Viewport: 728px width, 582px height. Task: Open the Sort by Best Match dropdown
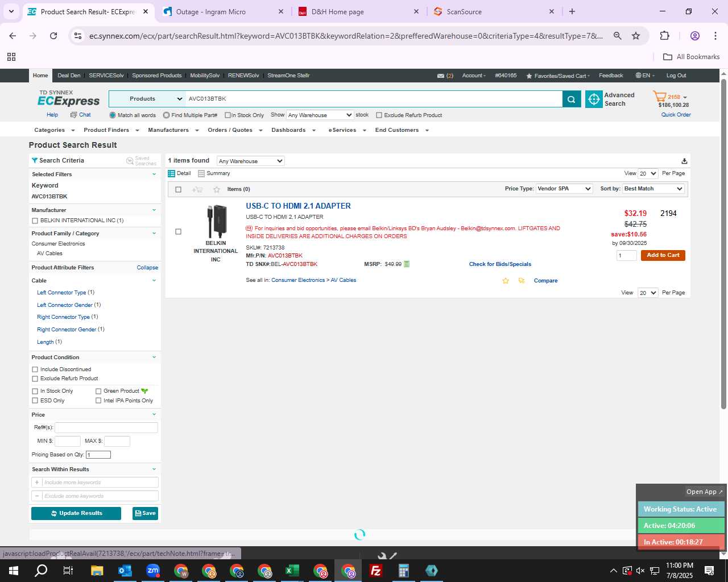tap(653, 189)
